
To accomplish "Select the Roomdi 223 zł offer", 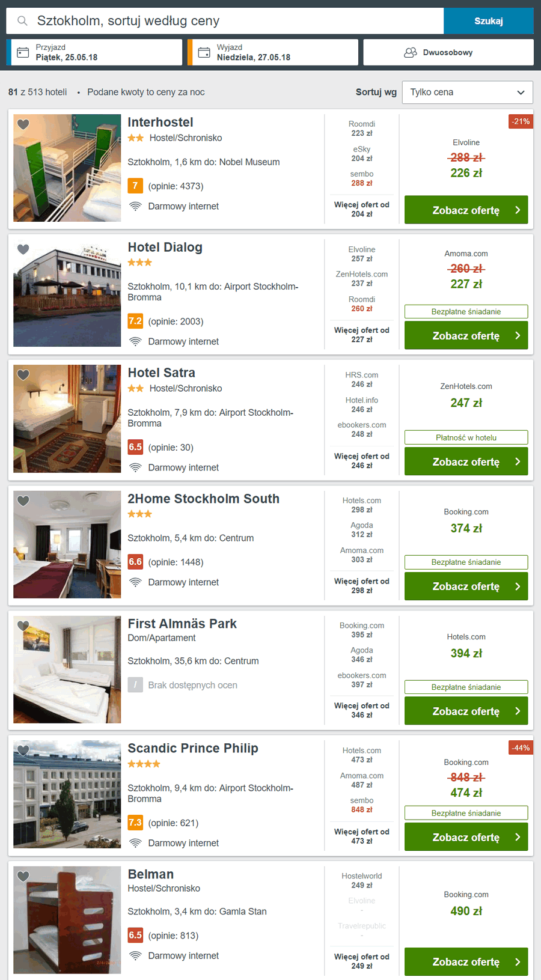I will point(362,129).
